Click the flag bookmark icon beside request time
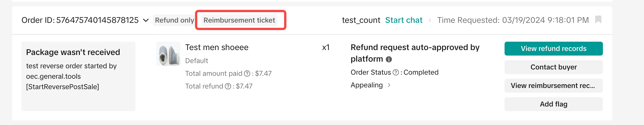This screenshot has width=644, height=125. point(598,20)
